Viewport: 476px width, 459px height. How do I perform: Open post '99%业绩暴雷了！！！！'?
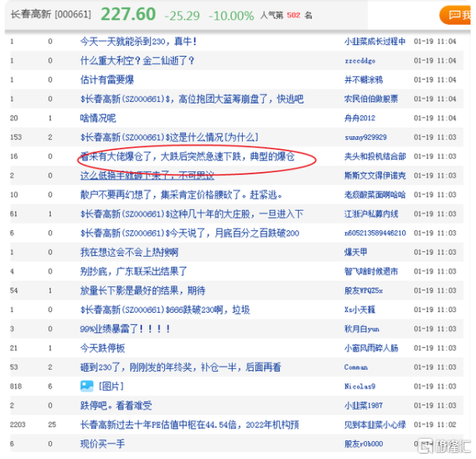click(124, 329)
